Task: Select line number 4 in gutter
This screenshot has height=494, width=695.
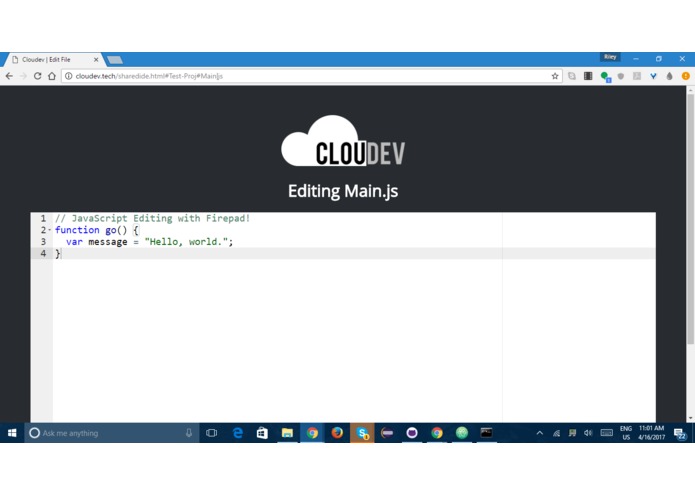Action: [43, 253]
